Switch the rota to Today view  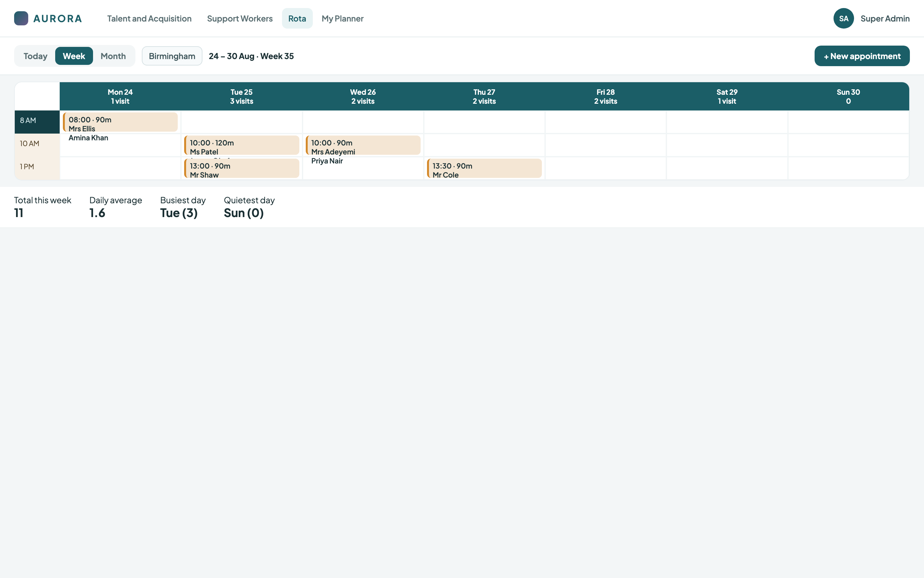point(36,56)
